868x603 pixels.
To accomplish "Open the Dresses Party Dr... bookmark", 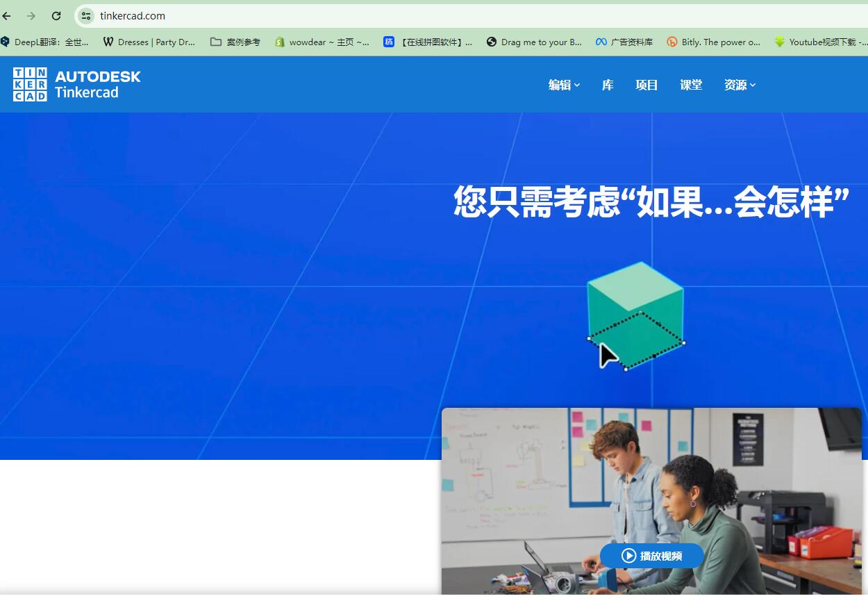I will (149, 42).
